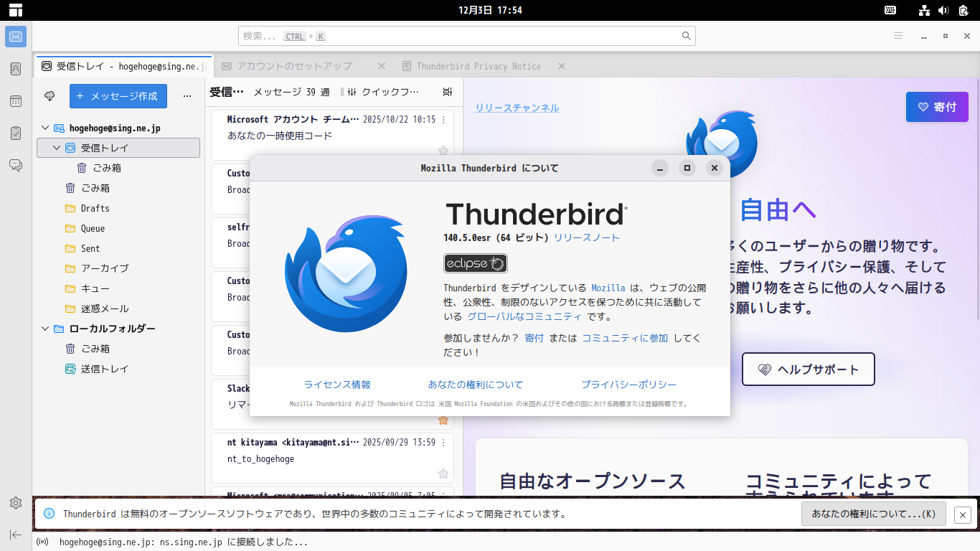Star the Microsoft アカウント チーム message

pos(443,151)
